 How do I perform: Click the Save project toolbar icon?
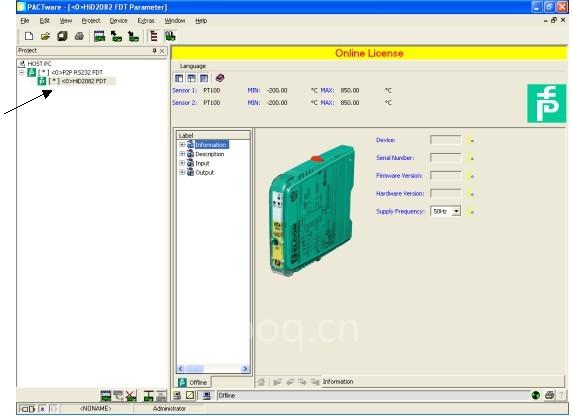tap(62, 36)
